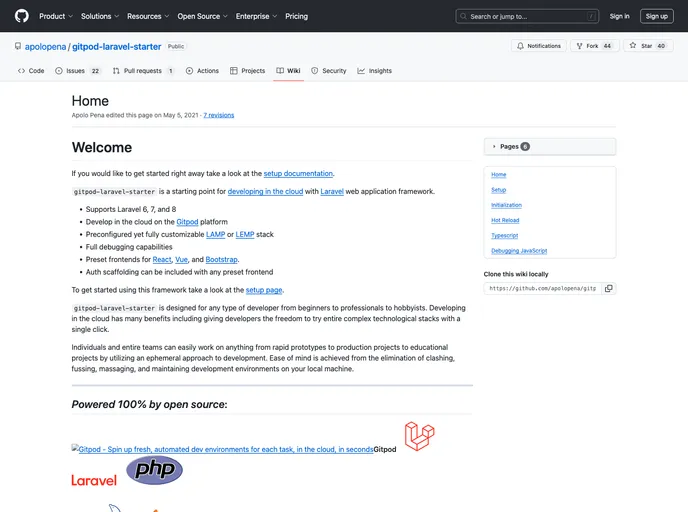Open the Gitpod broken image link
Screen dimensions: 688x512
click(222, 449)
